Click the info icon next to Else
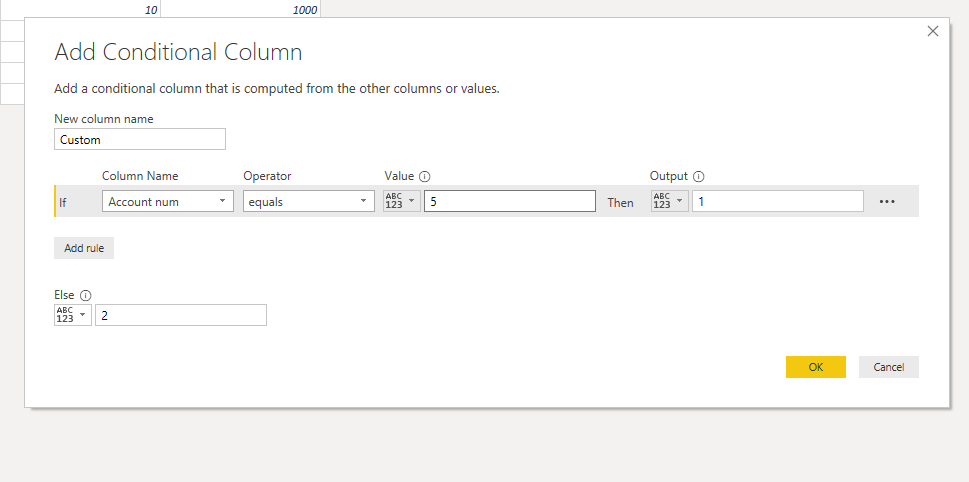 pos(85,295)
